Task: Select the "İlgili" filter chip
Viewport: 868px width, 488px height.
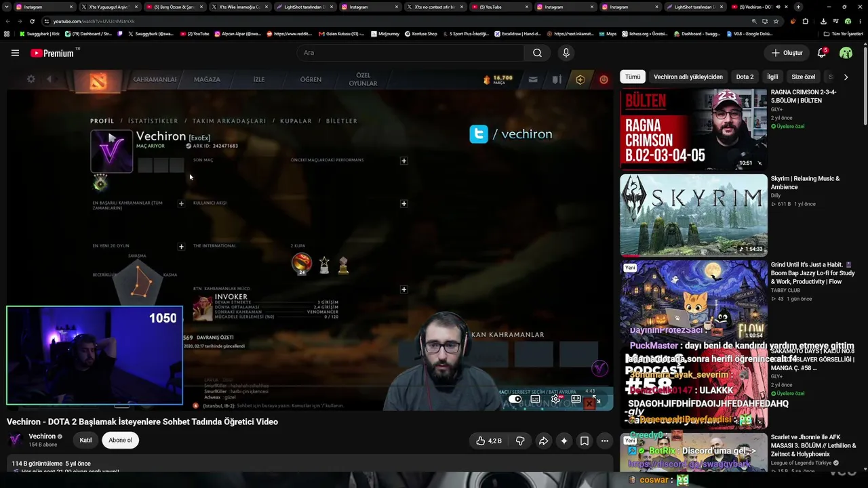Action: [772, 77]
